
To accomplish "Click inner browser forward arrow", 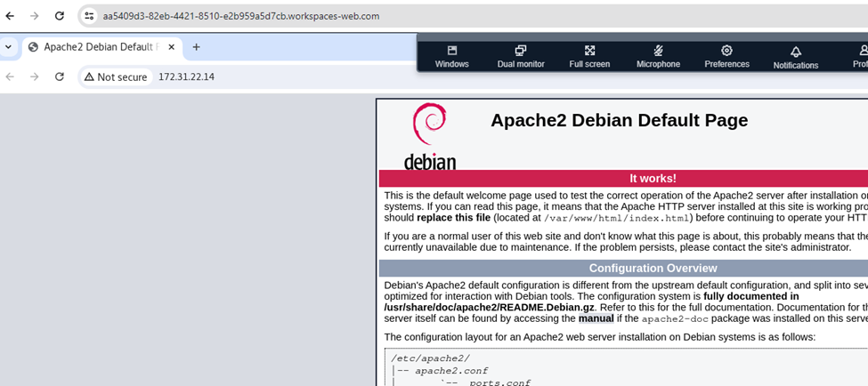I will 35,76.
